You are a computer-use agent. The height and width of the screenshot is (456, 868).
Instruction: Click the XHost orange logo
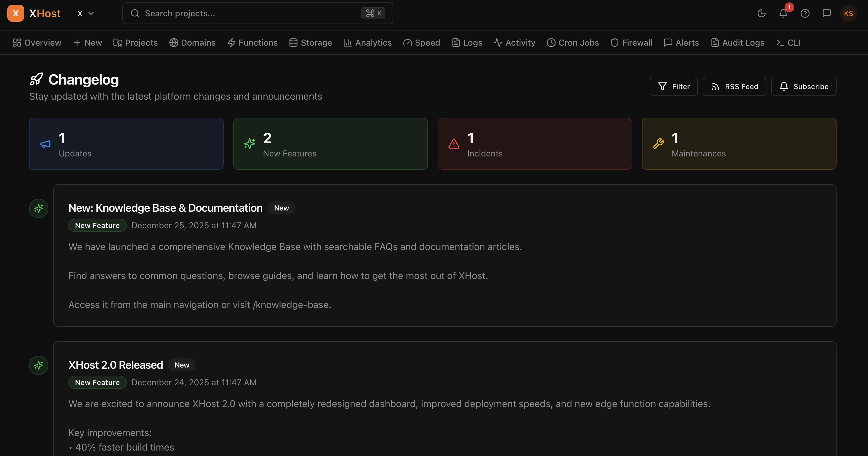[15, 14]
